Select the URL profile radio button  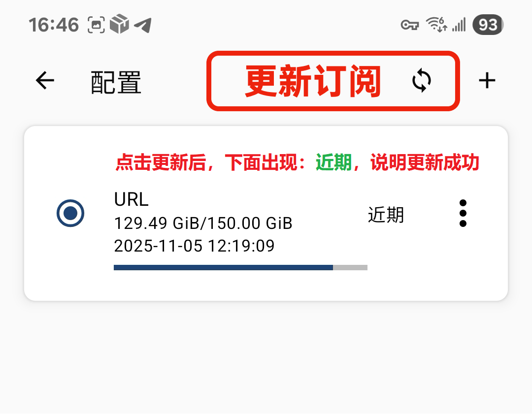(70, 213)
